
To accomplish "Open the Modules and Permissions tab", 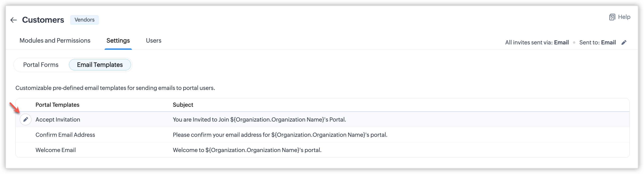I will click(55, 41).
